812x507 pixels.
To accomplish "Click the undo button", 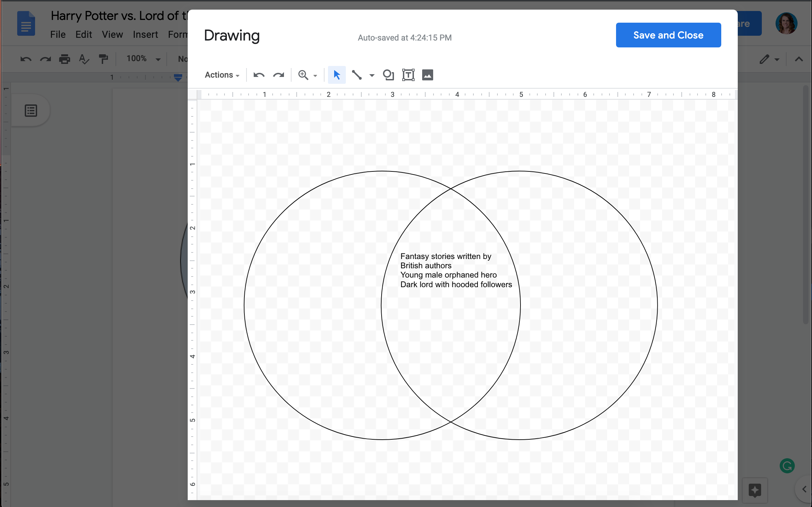I will click(x=259, y=75).
